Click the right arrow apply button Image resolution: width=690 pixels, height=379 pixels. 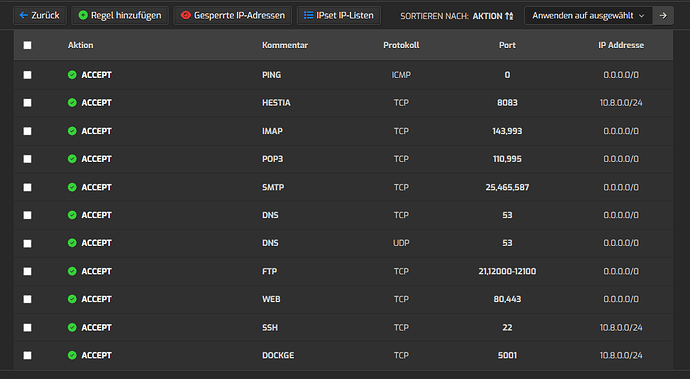click(663, 16)
